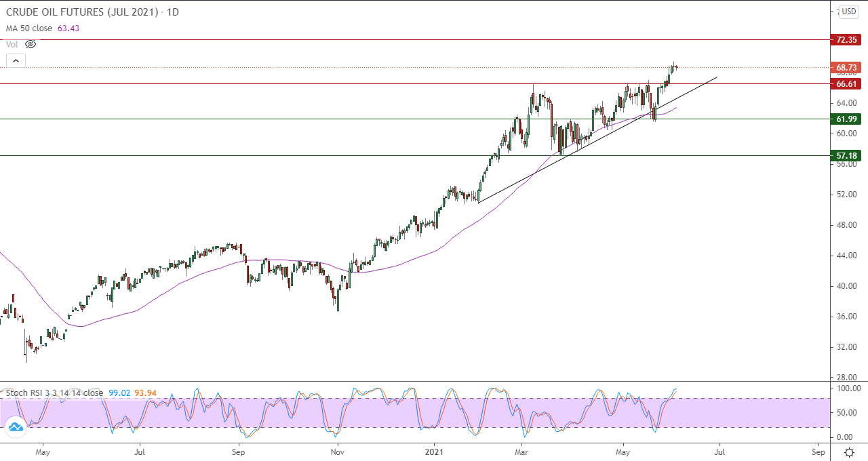Toggle volume indicator visibility eye icon
This screenshot has width=868, height=461.
31,44
